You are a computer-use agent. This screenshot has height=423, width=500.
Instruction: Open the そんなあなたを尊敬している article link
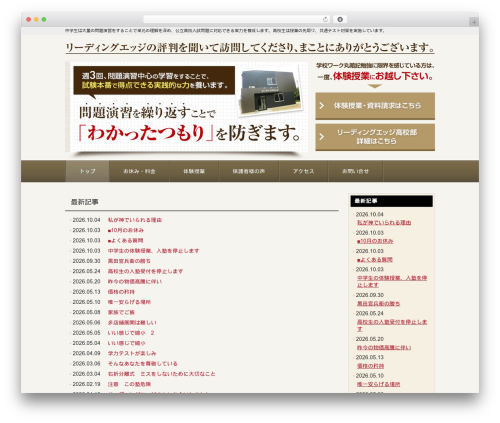click(x=142, y=364)
